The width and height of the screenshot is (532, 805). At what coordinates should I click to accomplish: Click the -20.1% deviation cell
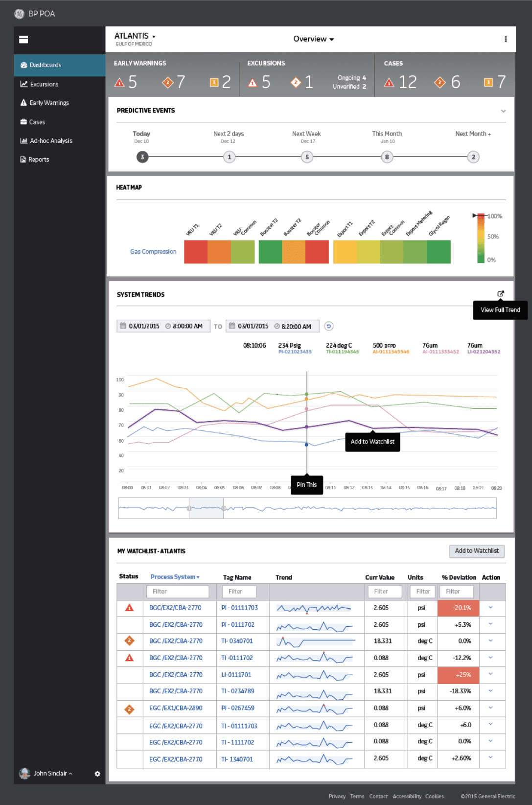click(x=458, y=608)
